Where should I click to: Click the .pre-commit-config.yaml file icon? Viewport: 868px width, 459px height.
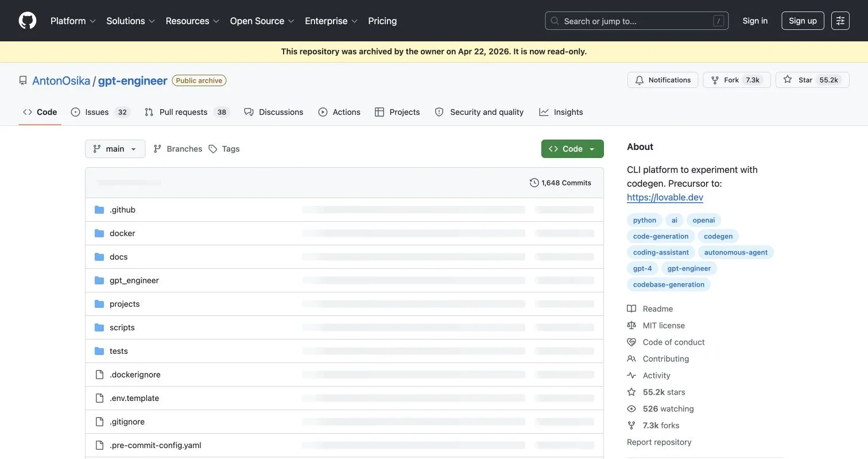coord(99,445)
